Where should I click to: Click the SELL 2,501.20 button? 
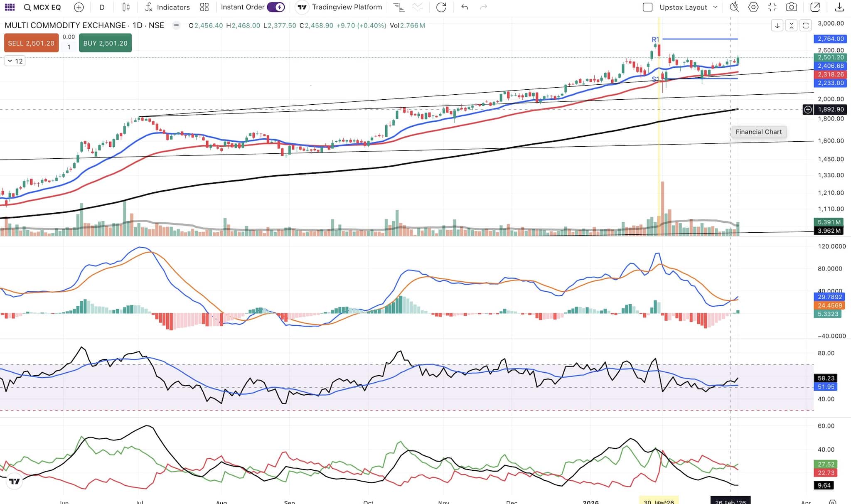(31, 43)
